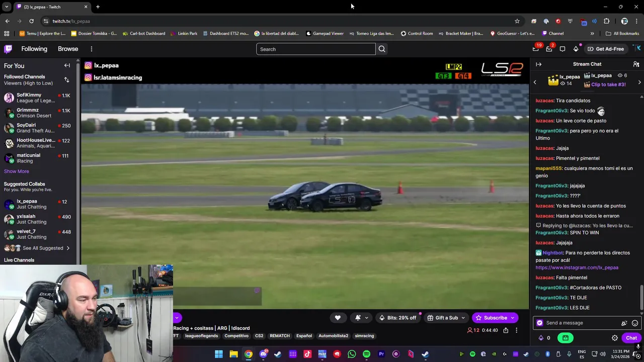Open the user avatar menu
Viewport: 644px width, 362px height.
pos(637,49)
